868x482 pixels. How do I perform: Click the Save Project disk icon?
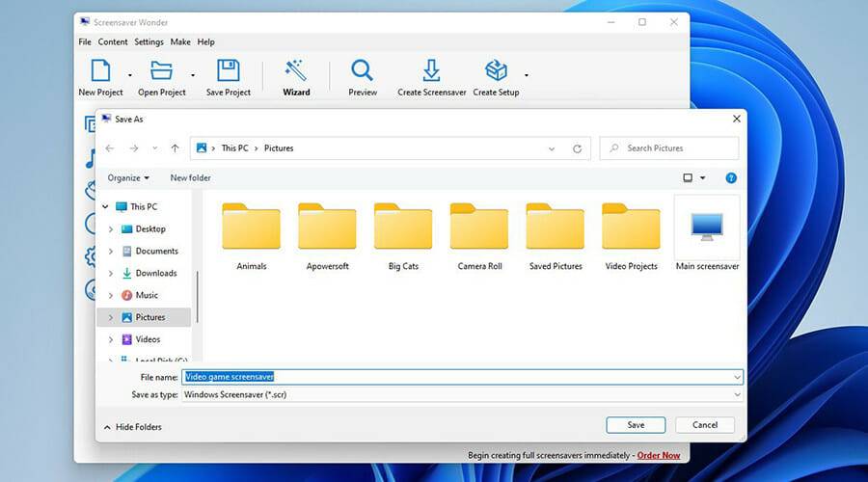coord(228,71)
